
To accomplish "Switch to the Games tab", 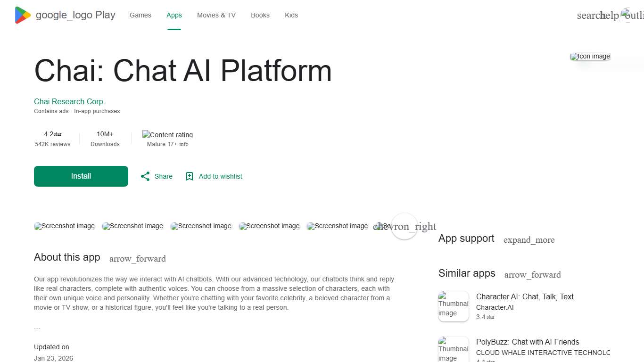I will 140,15.
